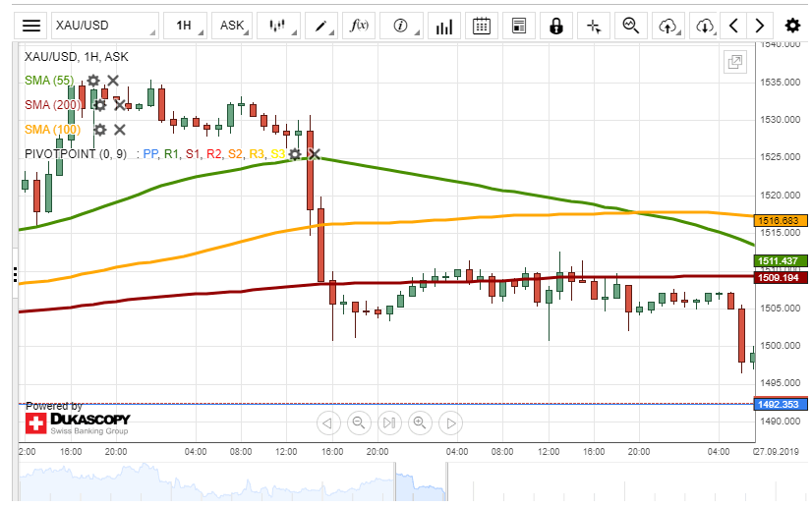Change the 1H timeframe dropdown
812x507 pixels.
(x=186, y=26)
